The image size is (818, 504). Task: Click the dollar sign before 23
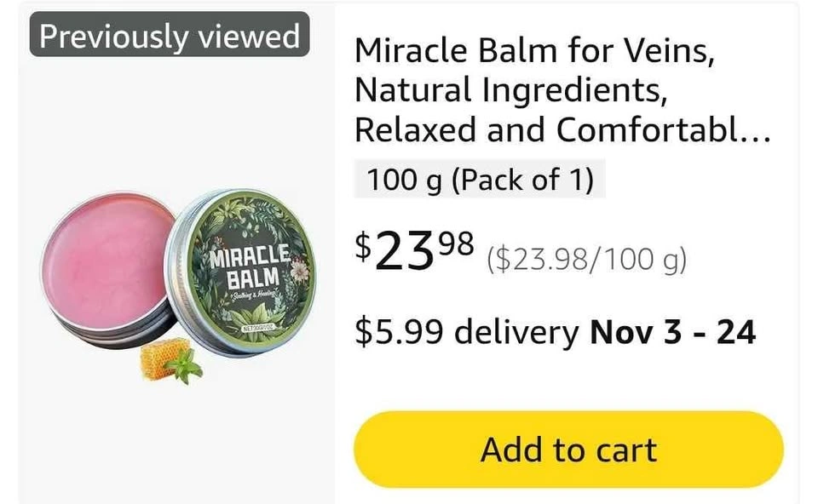tap(363, 246)
